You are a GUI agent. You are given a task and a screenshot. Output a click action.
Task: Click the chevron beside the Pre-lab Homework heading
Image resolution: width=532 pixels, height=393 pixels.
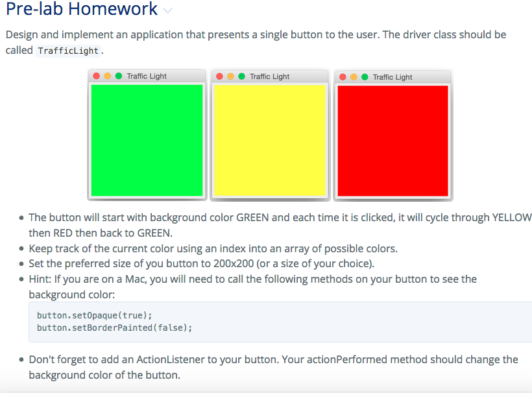coord(168,10)
